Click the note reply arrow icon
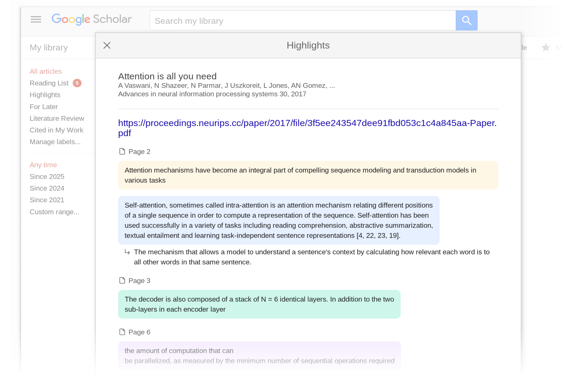The image size is (585, 392). coord(127,252)
